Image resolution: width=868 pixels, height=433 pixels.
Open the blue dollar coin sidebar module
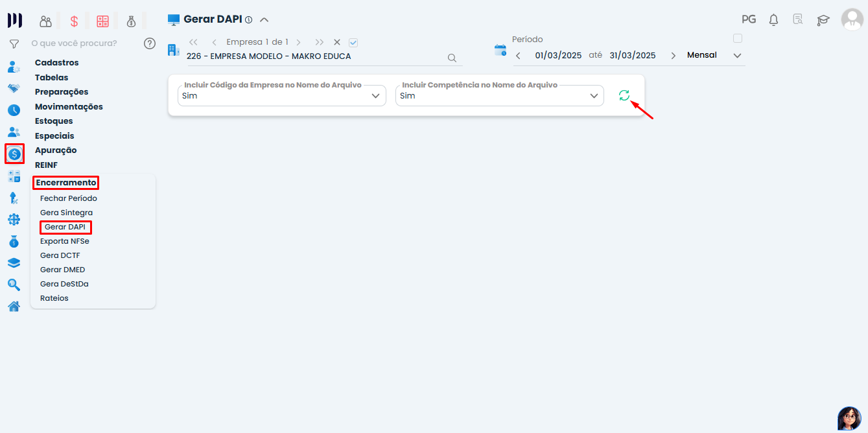[x=14, y=154]
